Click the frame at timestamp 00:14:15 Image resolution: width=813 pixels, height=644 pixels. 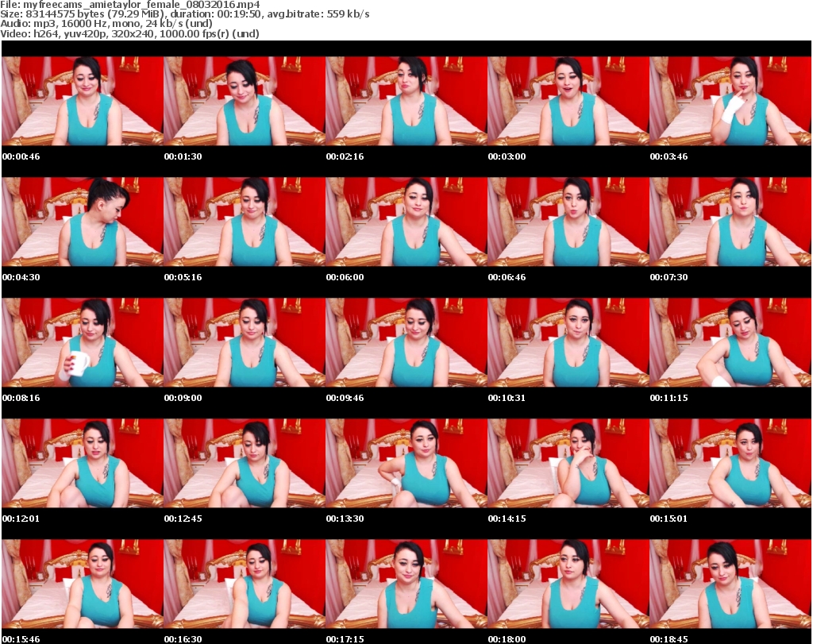(x=568, y=463)
